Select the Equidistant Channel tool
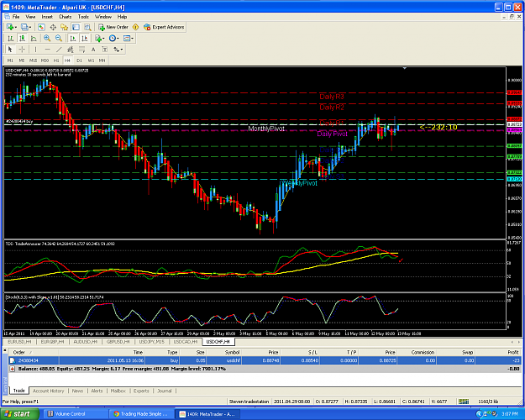Screen dimensions: 525x420 (71, 50)
